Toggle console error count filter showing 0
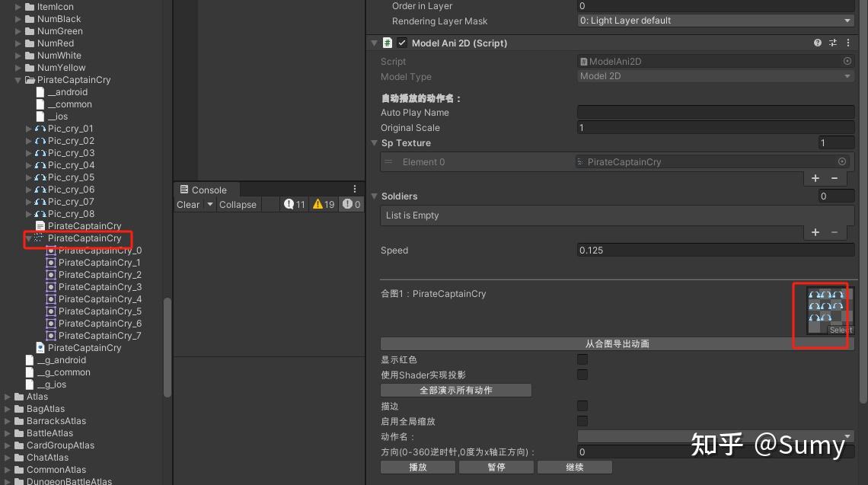Screen dimensions: 868x485 (x=352, y=204)
